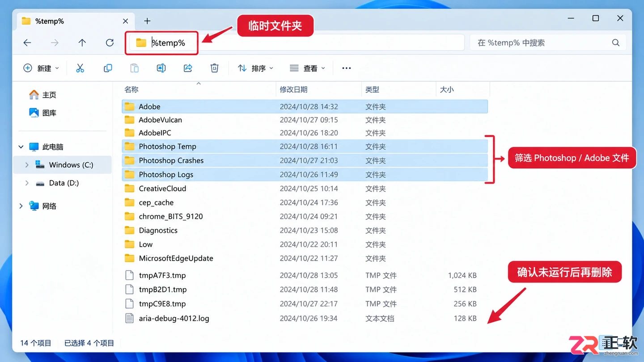Click the Back navigation arrow

pyautogui.click(x=27, y=43)
